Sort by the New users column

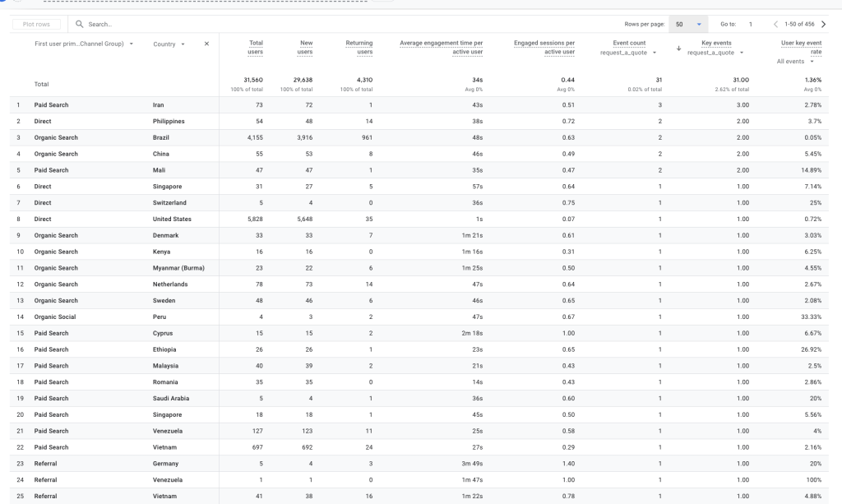(x=305, y=48)
